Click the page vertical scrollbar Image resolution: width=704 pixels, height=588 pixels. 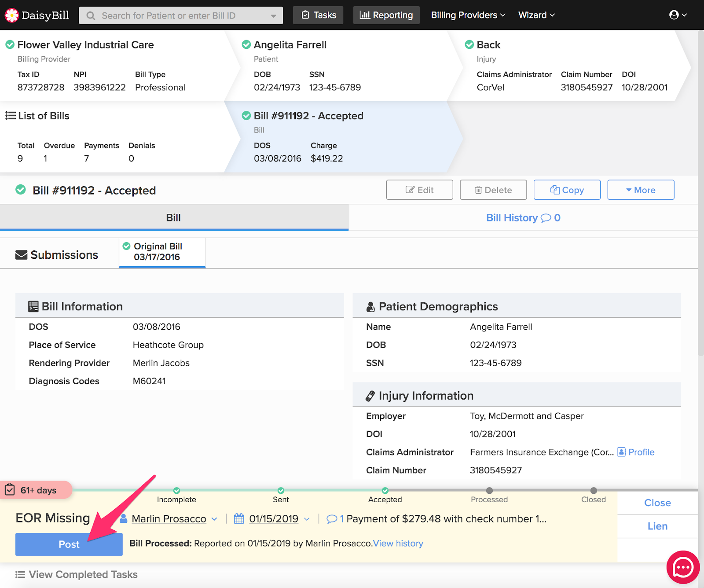tap(701, 194)
